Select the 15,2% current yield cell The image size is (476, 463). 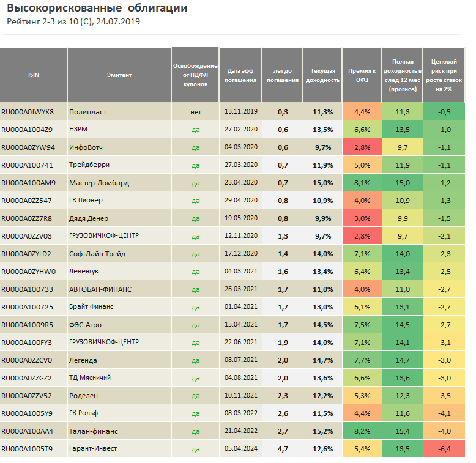(x=322, y=431)
